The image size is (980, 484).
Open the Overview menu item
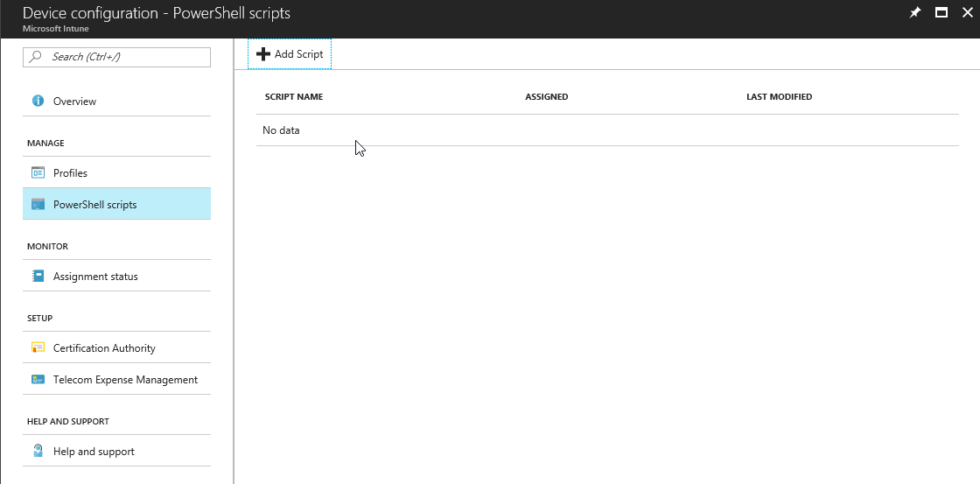tap(117, 101)
